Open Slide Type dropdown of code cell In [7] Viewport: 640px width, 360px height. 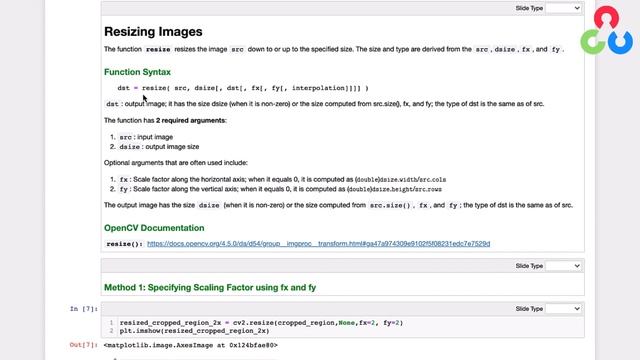tap(563, 309)
